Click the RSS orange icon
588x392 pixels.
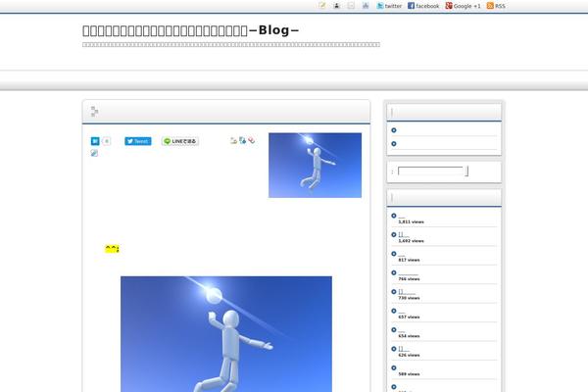(490, 6)
